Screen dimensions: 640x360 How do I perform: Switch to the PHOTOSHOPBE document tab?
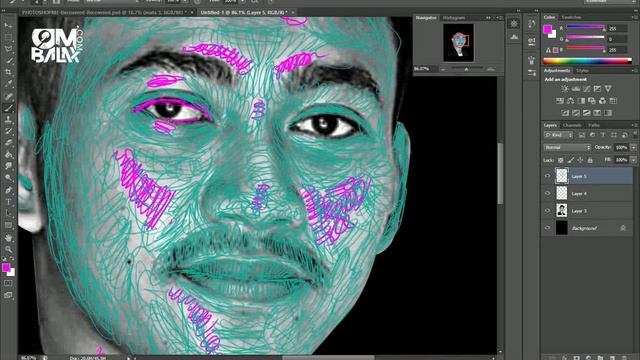point(104,13)
